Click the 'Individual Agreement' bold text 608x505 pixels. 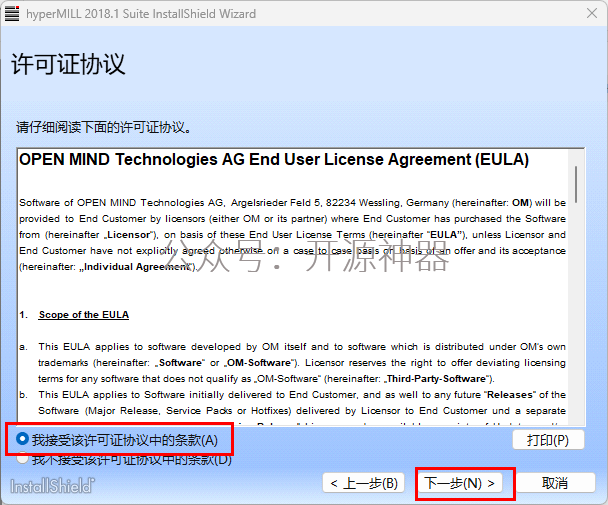(x=137, y=267)
